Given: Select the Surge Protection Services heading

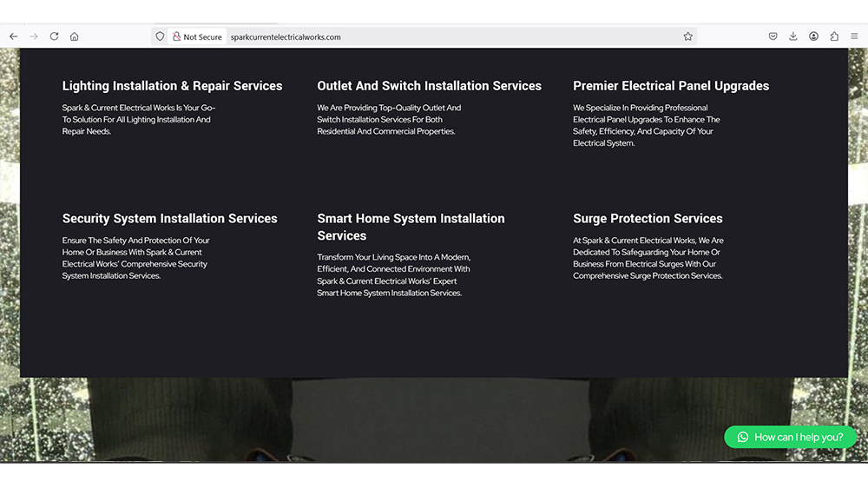Looking at the screenshot, I should pyautogui.click(x=648, y=219).
